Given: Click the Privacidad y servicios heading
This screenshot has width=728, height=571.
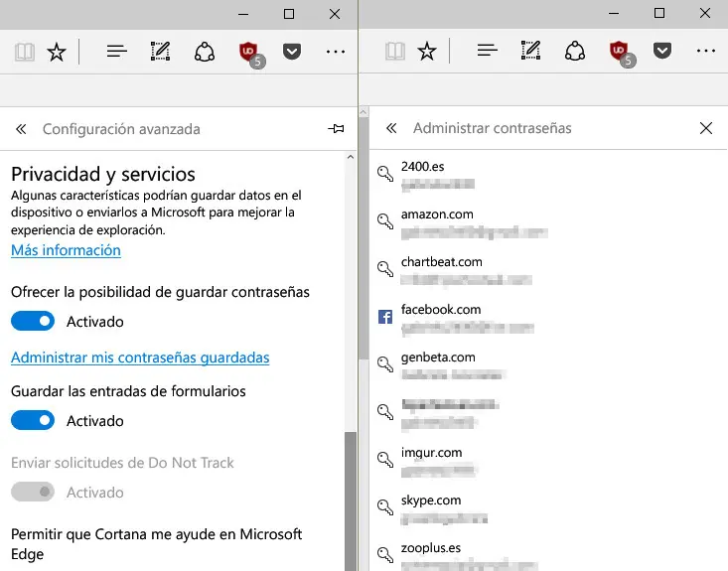Looking at the screenshot, I should point(103,175).
